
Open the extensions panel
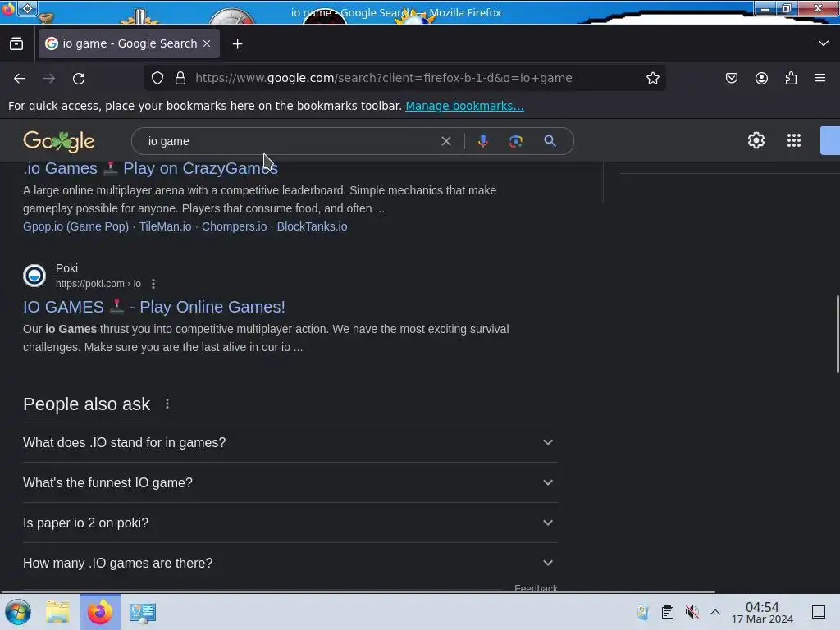791,78
